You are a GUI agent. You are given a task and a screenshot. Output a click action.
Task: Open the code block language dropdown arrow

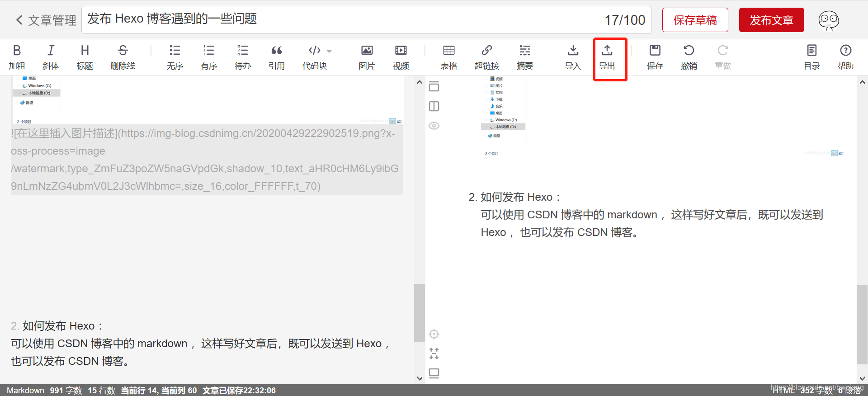pos(329,51)
